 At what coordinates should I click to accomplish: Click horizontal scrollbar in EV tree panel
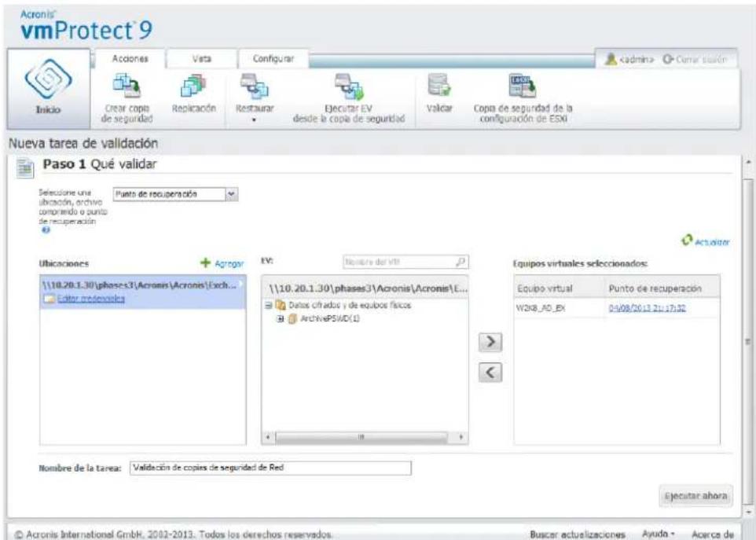[361, 437]
